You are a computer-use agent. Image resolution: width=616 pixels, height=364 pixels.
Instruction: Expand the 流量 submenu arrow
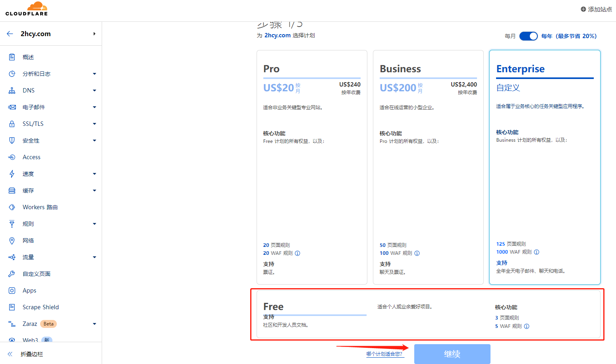[95, 257]
